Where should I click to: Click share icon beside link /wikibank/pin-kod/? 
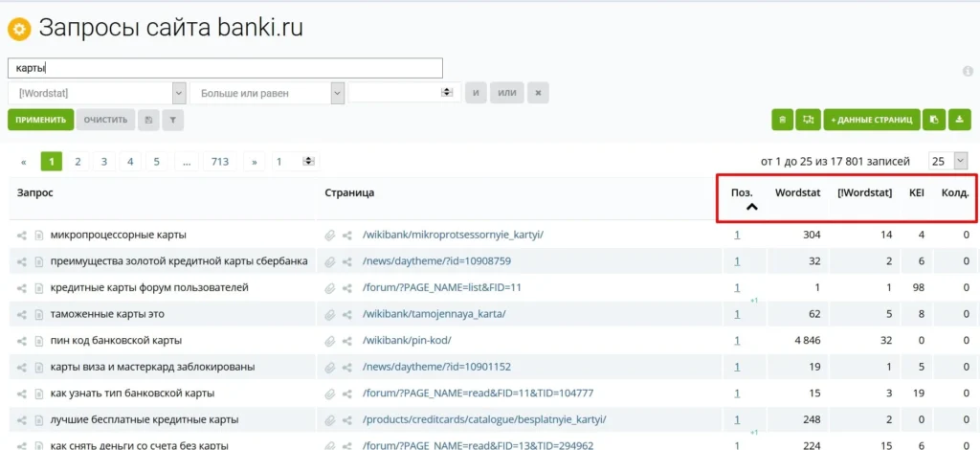[x=347, y=341]
